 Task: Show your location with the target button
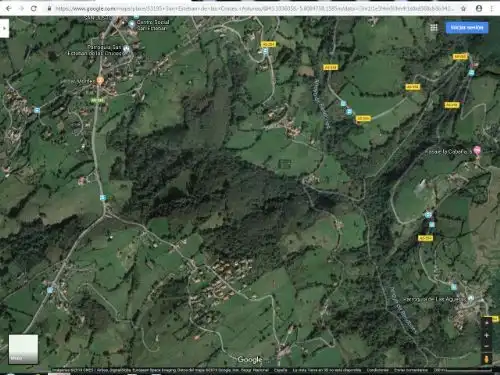[x=487, y=323]
